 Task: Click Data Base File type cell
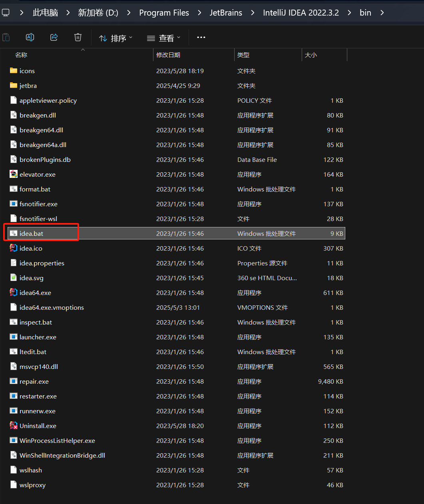(257, 159)
